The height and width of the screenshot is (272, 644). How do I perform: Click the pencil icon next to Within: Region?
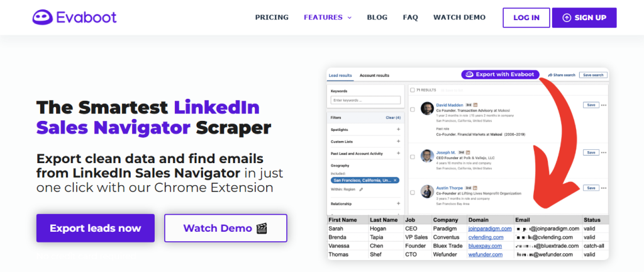[361, 190]
